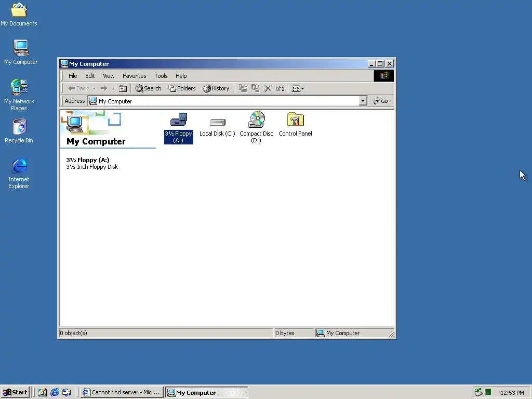
Task: Open the Edit menu
Action: pyautogui.click(x=90, y=76)
